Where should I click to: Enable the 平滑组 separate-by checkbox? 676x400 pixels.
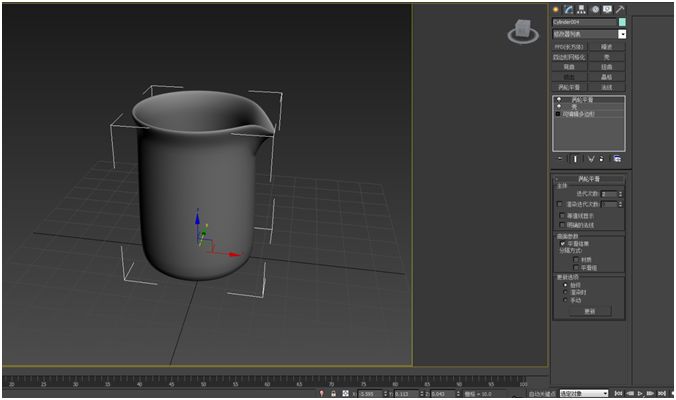(x=576, y=268)
